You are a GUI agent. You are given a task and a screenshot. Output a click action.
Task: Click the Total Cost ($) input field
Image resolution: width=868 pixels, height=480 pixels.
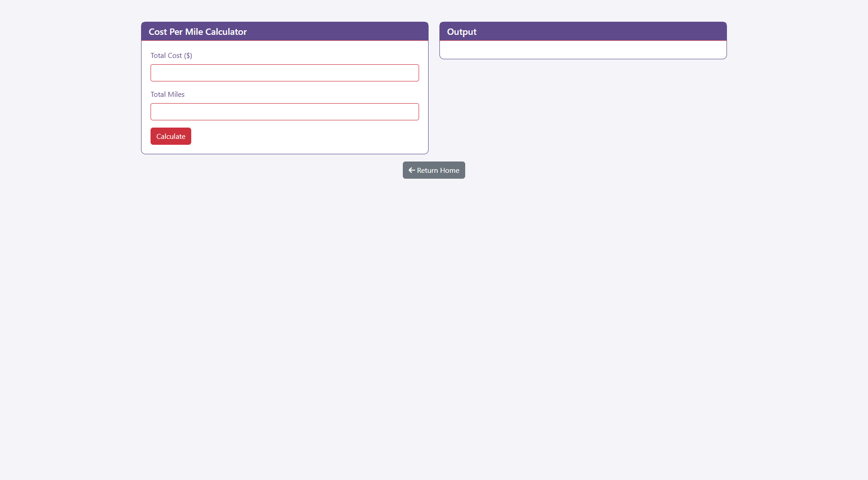284,73
